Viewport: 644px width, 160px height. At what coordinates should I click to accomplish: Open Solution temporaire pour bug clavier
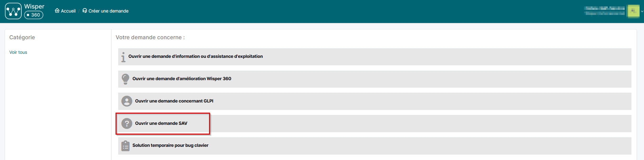tap(375, 146)
